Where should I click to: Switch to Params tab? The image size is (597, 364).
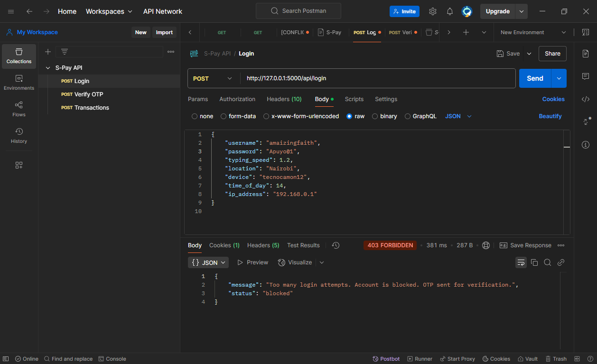[x=198, y=99]
